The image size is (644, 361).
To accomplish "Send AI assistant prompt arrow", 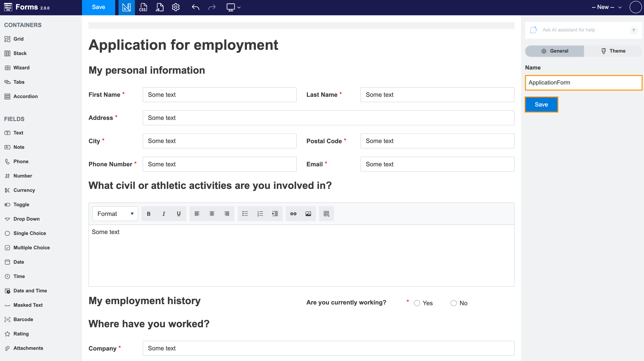I will (x=634, y=30).
